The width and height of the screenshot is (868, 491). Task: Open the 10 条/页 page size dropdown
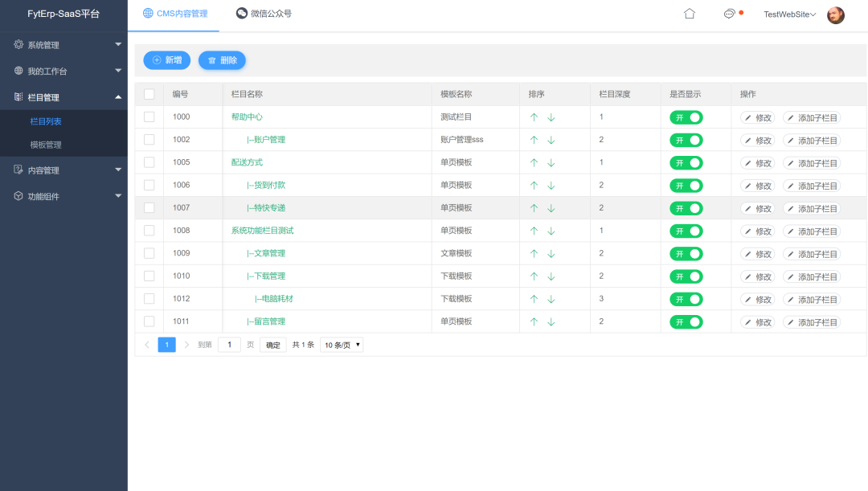342,345
